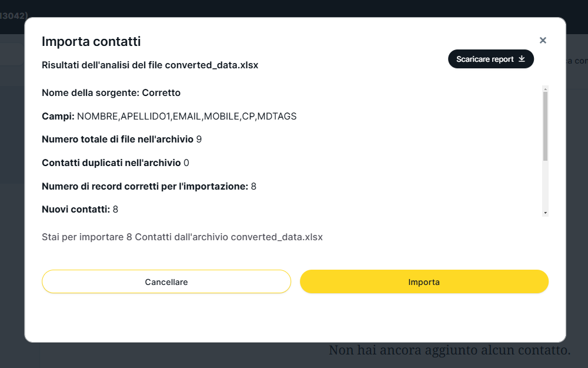Click the download icon in Scaricare report
588x368 pixels.
[521, 59]
